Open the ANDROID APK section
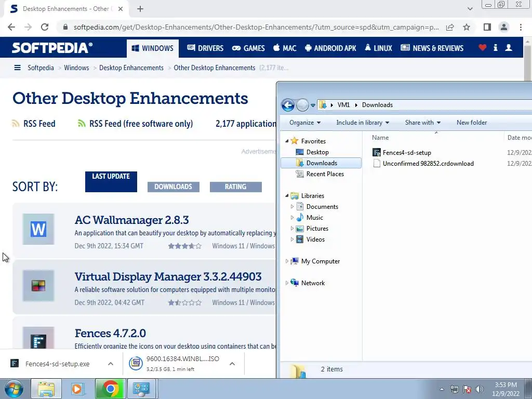532x399 pixels. click(330, 48)
